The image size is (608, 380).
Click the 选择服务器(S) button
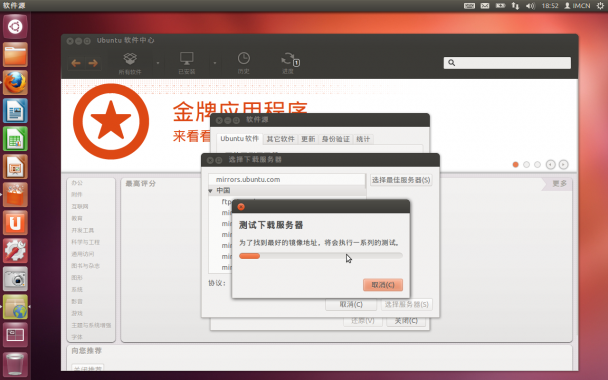click(x=407, y=305)
